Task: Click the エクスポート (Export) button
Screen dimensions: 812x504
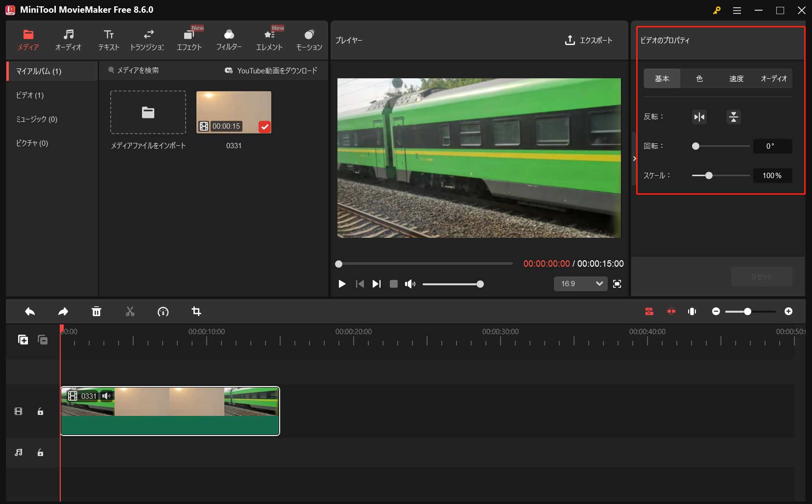Action: pyautogui.click(x=589, y=40)
